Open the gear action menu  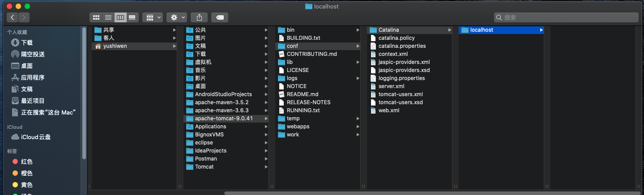click(177, 17)
